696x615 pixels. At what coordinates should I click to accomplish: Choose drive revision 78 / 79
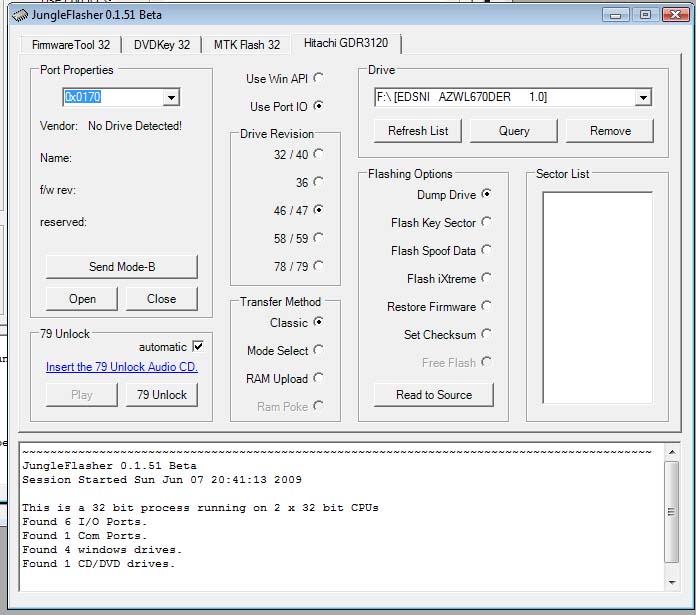(318, 266)
